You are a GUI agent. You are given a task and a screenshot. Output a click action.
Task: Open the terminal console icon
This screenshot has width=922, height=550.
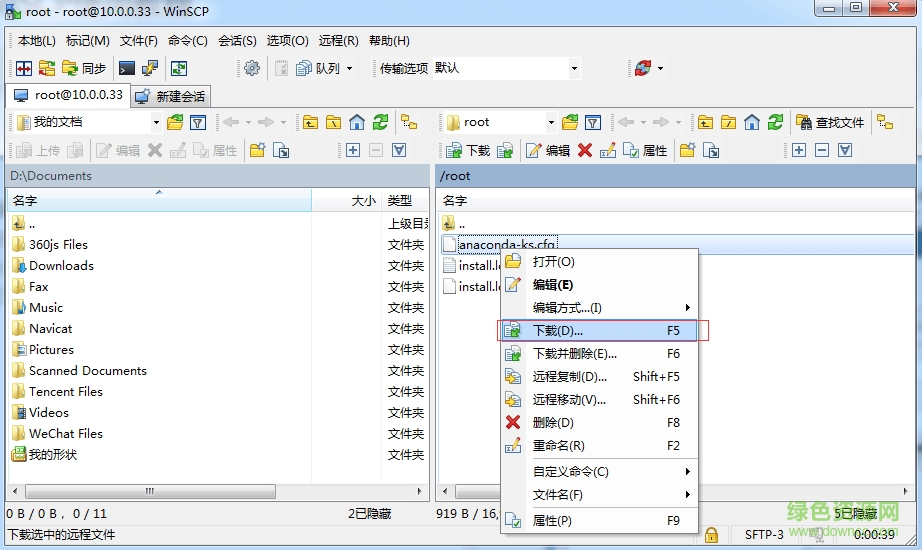tap(127, 68)
